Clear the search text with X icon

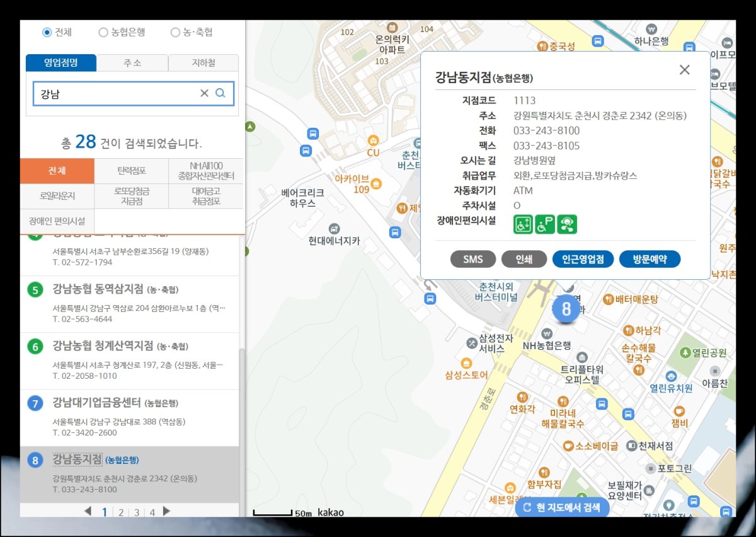204,93
